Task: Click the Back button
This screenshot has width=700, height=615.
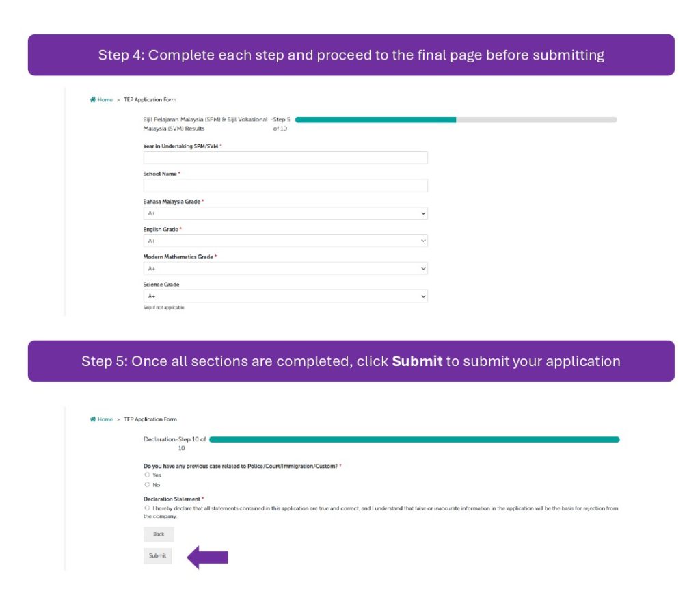Action: pyautogui.click(x=159, y=534)
